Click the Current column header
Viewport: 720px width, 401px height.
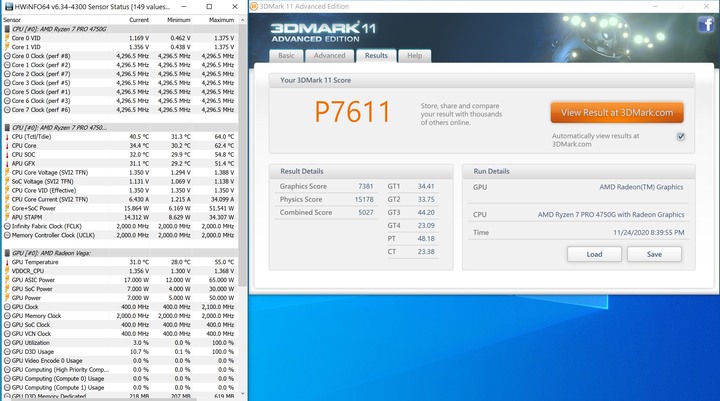(x=139, y=20)
